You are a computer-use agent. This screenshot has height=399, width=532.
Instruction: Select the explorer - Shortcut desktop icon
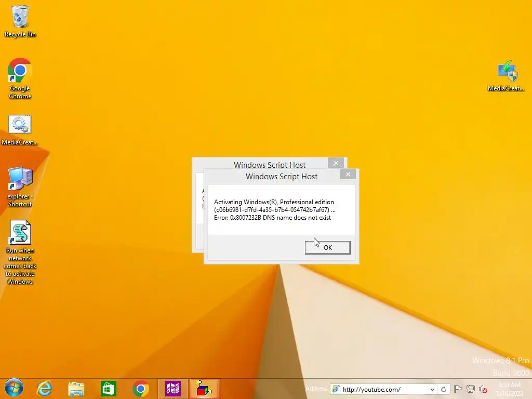click(20, 187)
